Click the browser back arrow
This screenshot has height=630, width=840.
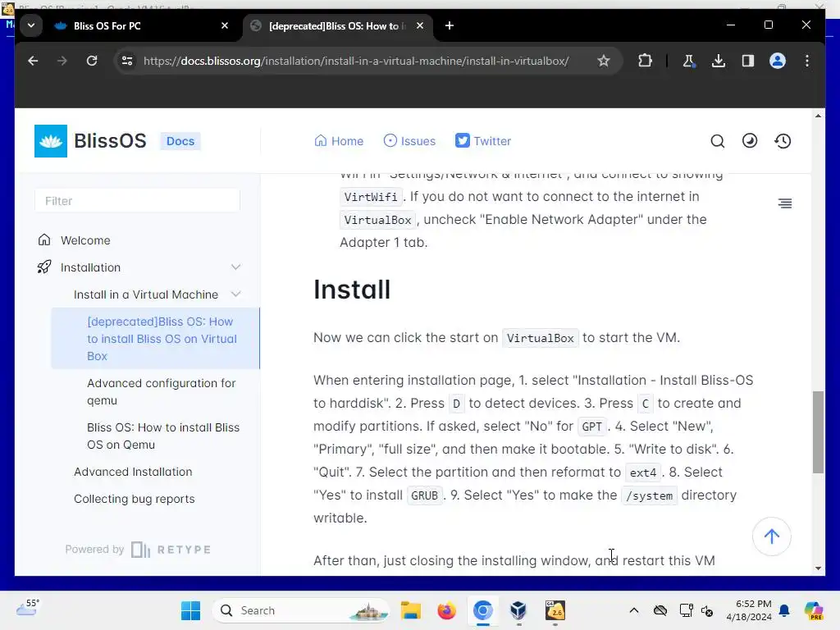[x=33, y=61]
